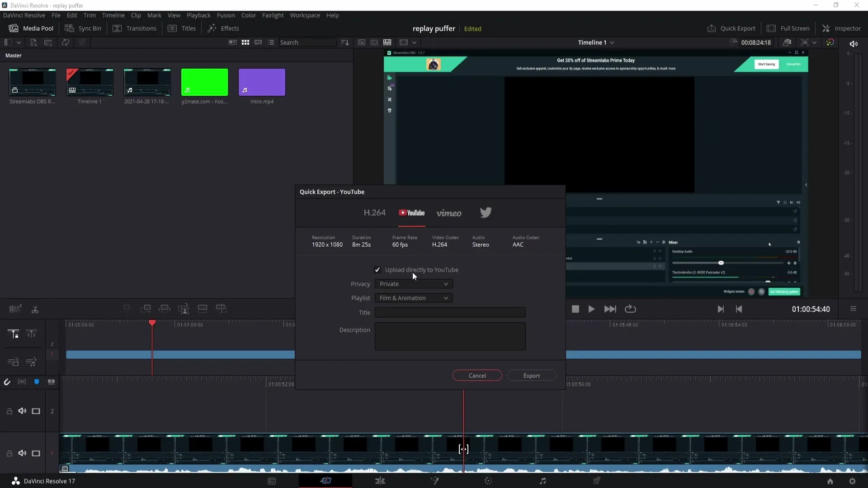Screen dimensions: 868x488
Task: Mute audio on track 2
Action: tap(22, 411)
